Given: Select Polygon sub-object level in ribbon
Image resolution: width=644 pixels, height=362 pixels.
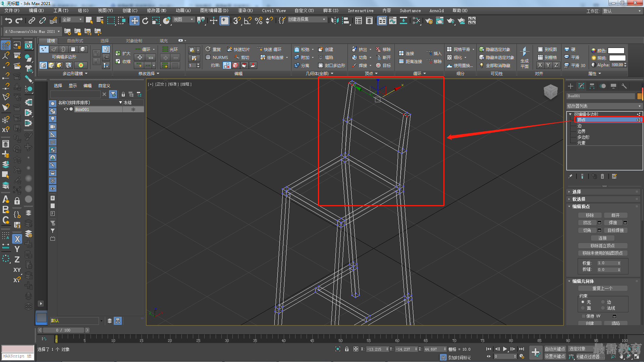Looking at the screenshot, I should (73, 49).
